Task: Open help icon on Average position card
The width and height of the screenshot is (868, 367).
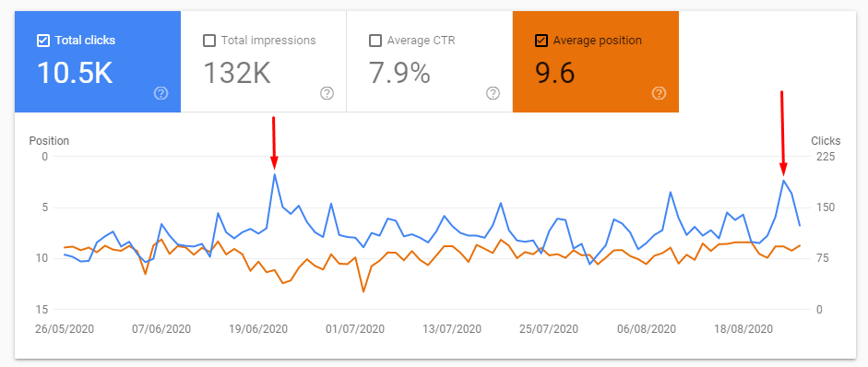Action: (x=659, y=93)
